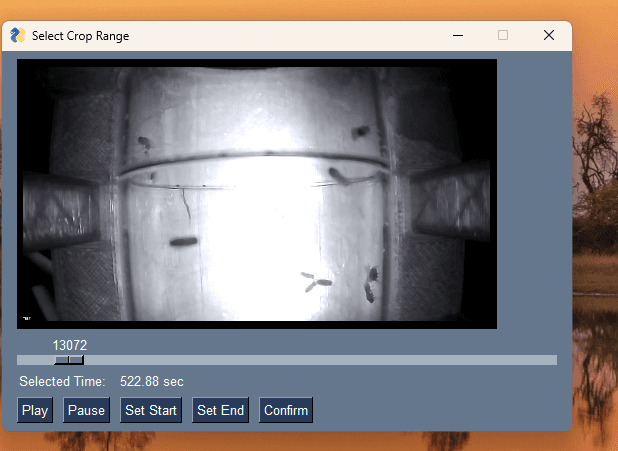Click the "Selected Time:" label
This screenshot has height=451, width=618.
point(62,381)
